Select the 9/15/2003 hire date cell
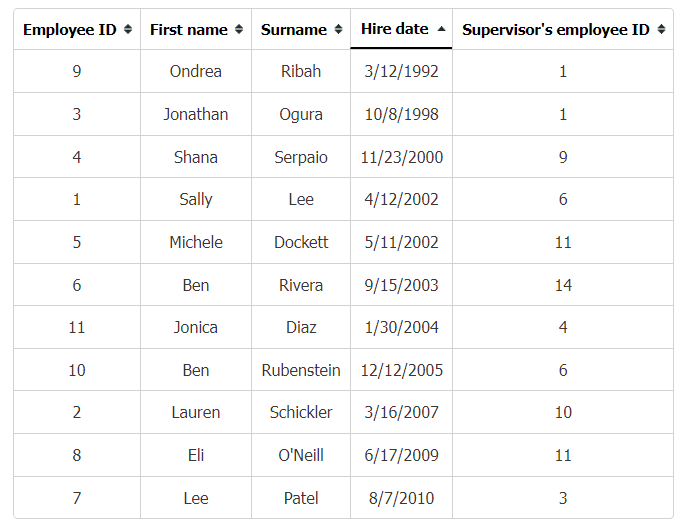 [401, 284]
